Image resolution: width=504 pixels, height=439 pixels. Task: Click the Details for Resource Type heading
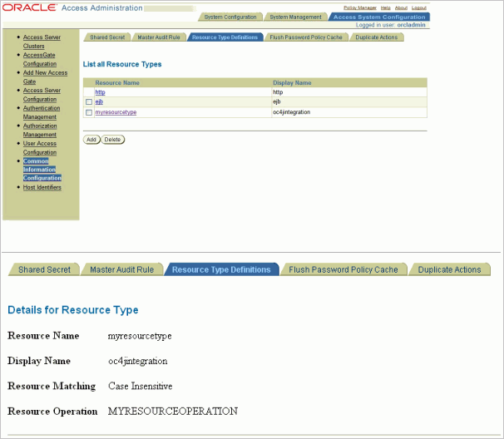(73, 310)
